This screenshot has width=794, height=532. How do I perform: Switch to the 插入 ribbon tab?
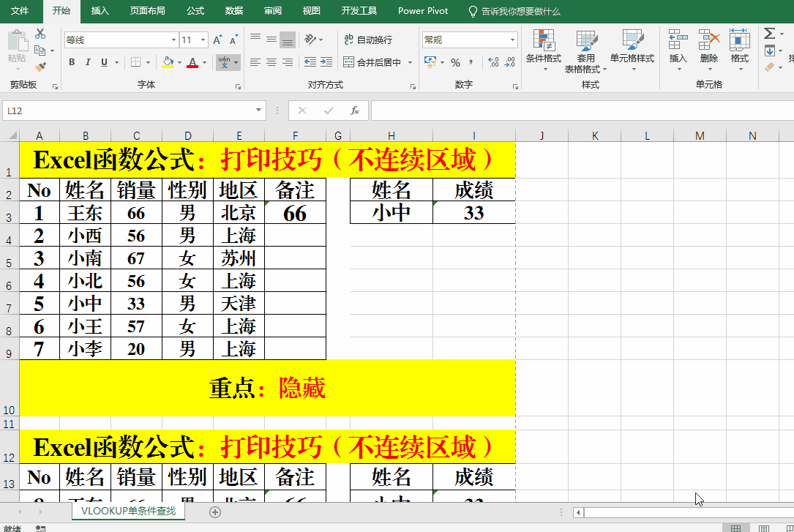tap(100, 11)
